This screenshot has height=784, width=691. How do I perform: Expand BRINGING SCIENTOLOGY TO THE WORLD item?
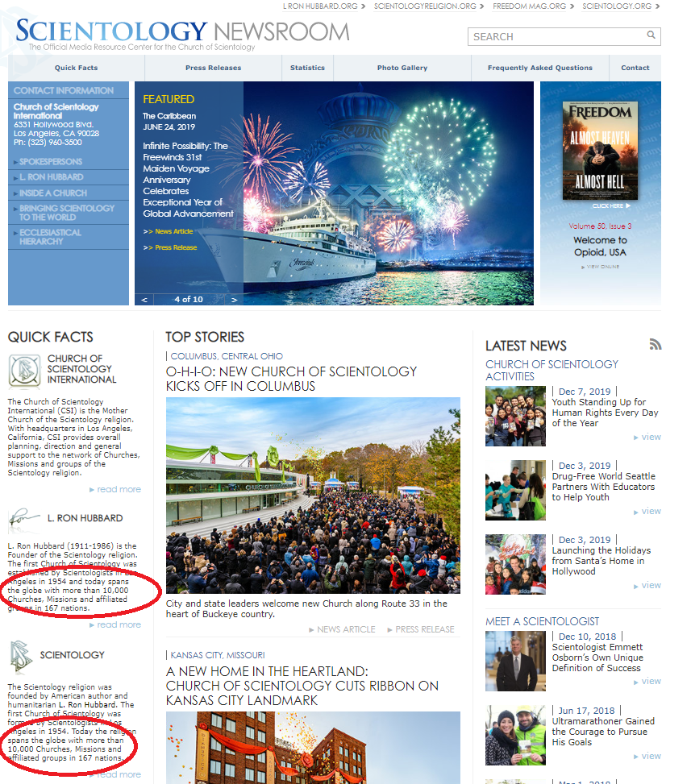click(x=69, y=213)
